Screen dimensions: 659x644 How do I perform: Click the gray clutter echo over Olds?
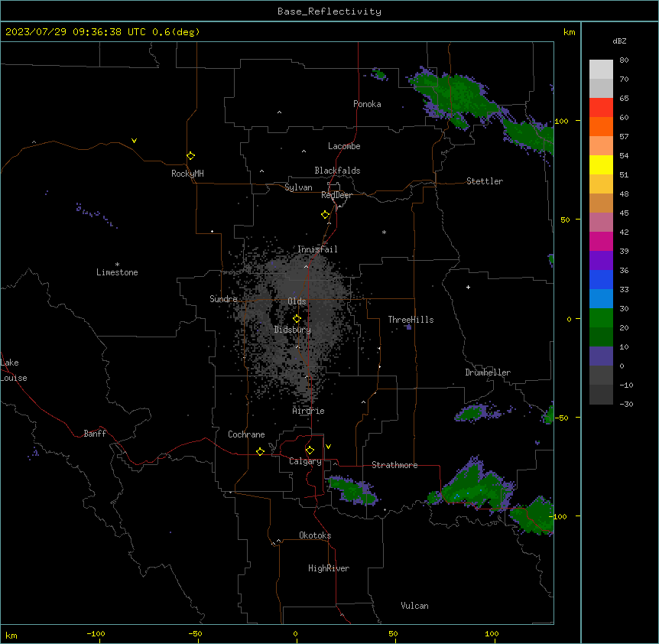click(294, 320)
